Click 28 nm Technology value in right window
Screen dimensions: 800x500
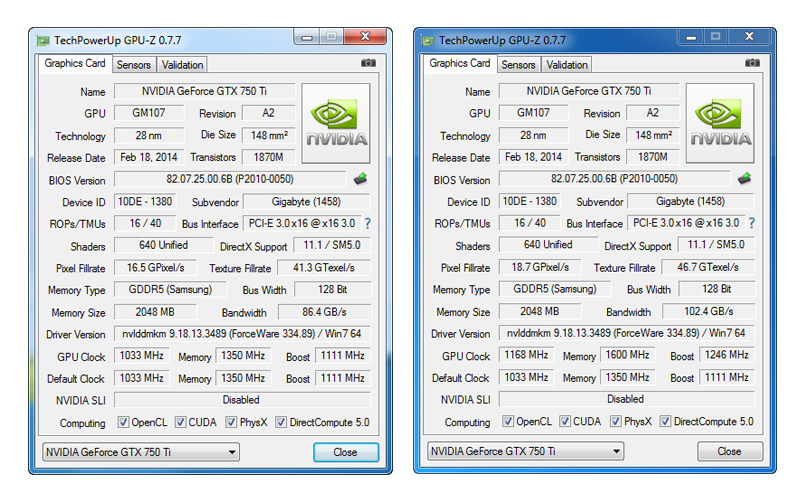point(533,135)
